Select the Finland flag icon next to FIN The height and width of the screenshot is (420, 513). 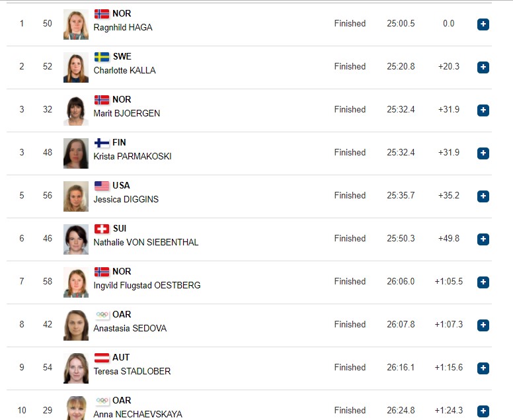[x=102, y=143]
